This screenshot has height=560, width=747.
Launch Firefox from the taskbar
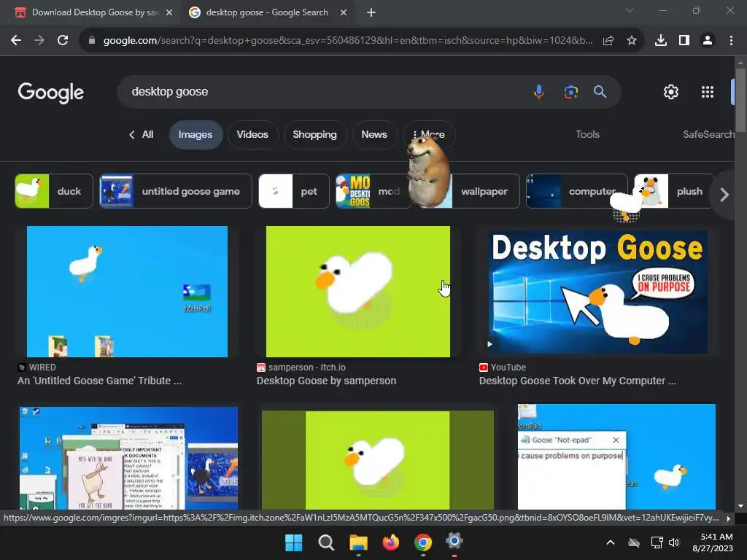[391, 542]
